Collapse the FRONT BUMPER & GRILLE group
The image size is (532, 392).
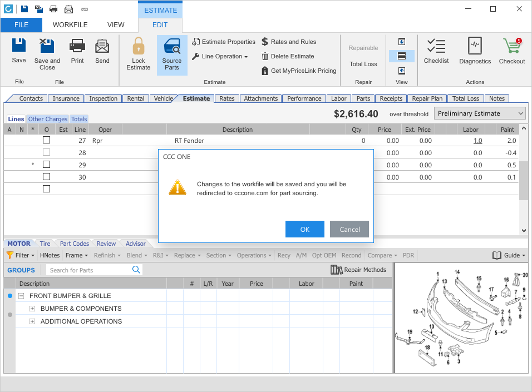click(21, 296)
